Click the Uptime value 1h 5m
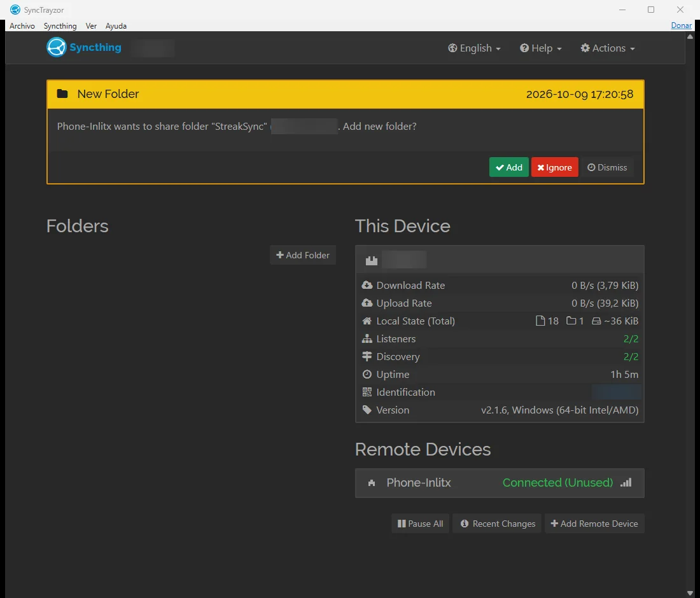 pyautogui.click(x=624, y=375)
